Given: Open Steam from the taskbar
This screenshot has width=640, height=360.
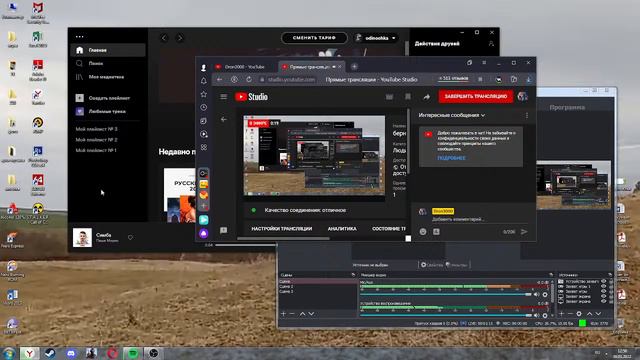Looking at the screenshot, I should tap(50, 353).
